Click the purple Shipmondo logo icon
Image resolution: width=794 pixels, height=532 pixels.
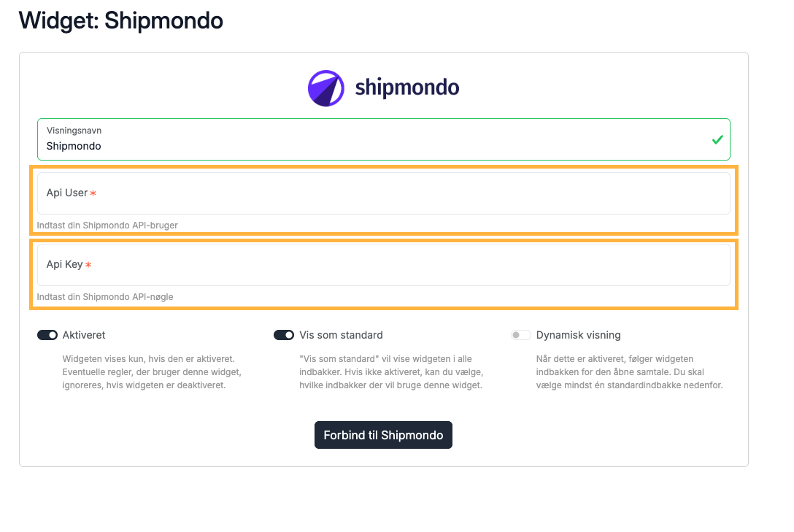point(326,88)
